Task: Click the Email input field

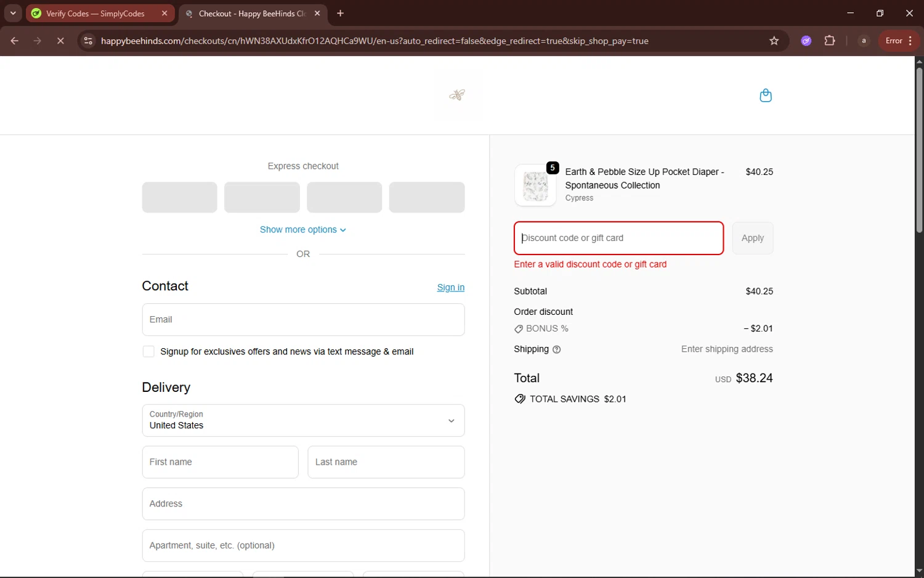Action: [303, 319]
